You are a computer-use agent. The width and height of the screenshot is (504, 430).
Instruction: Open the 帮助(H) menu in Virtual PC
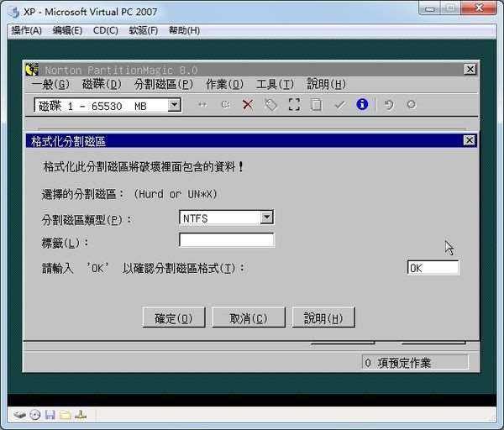click(185, 30)
